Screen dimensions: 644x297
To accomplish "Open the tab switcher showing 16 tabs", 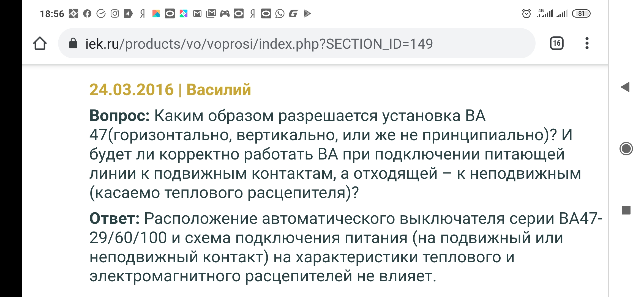I will tap(556, 43).
